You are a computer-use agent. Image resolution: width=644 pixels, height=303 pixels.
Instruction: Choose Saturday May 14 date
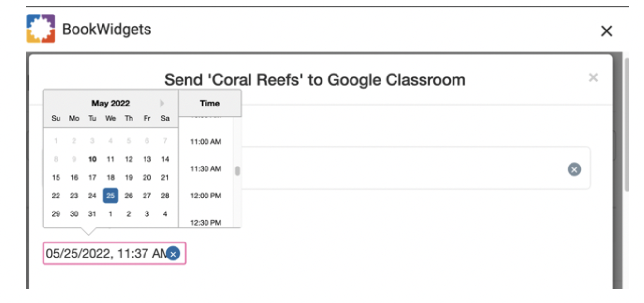(165, 159)
